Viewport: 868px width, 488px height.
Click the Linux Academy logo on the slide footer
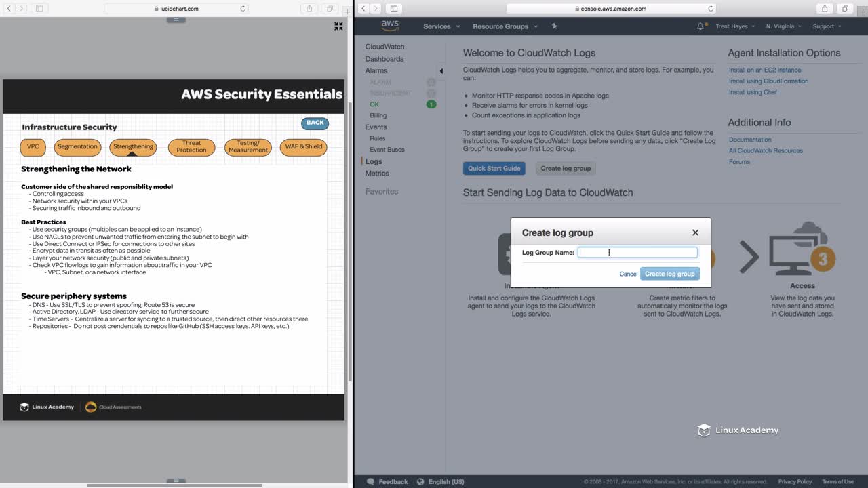pos(47,407)
